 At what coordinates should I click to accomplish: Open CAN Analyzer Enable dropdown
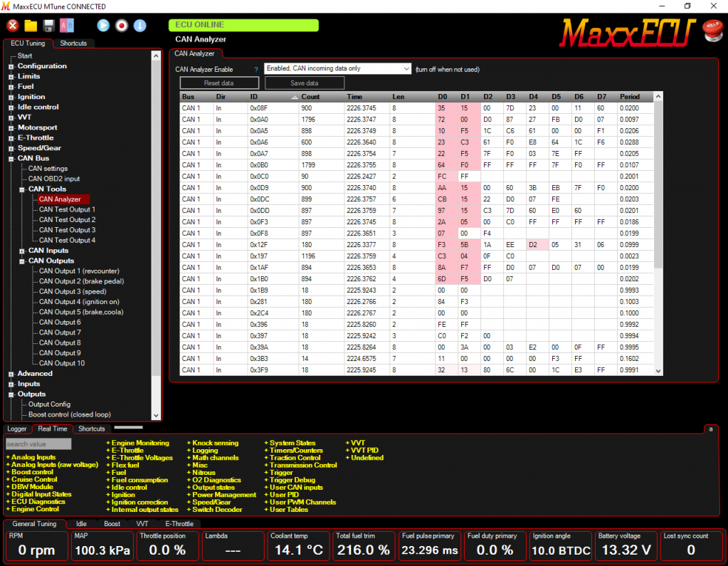[337, 69]
